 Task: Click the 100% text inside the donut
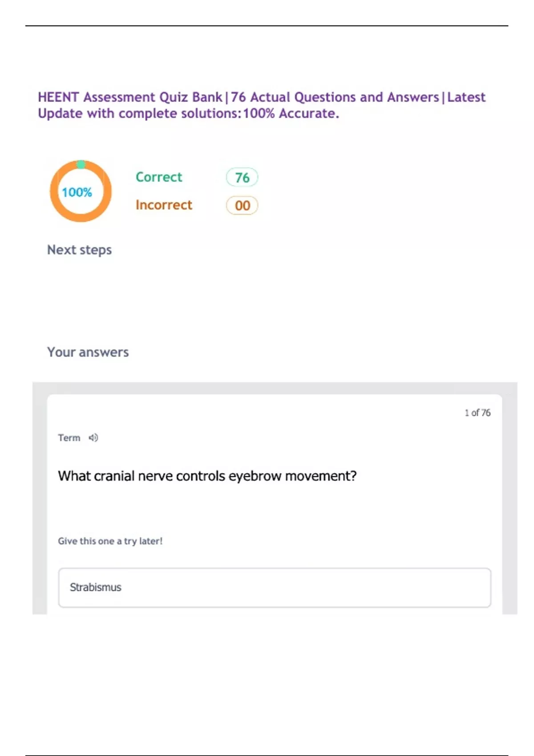pyautogui.click(x=77, y=193)
